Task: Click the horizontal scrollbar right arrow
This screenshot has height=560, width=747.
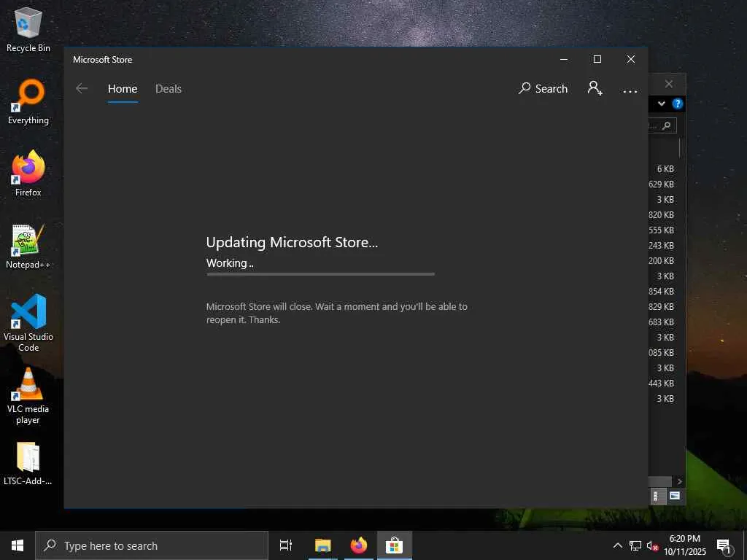Action: coord(680,481)
